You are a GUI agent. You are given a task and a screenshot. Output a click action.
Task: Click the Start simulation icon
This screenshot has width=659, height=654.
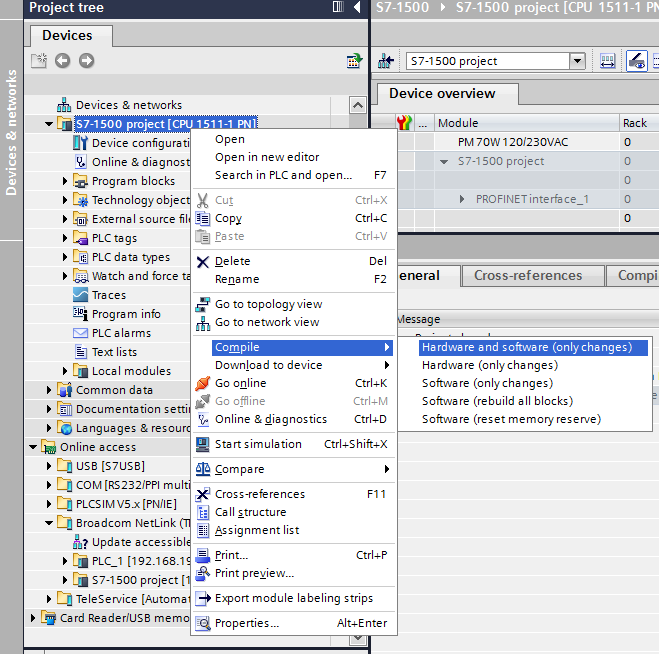[203, 444]
